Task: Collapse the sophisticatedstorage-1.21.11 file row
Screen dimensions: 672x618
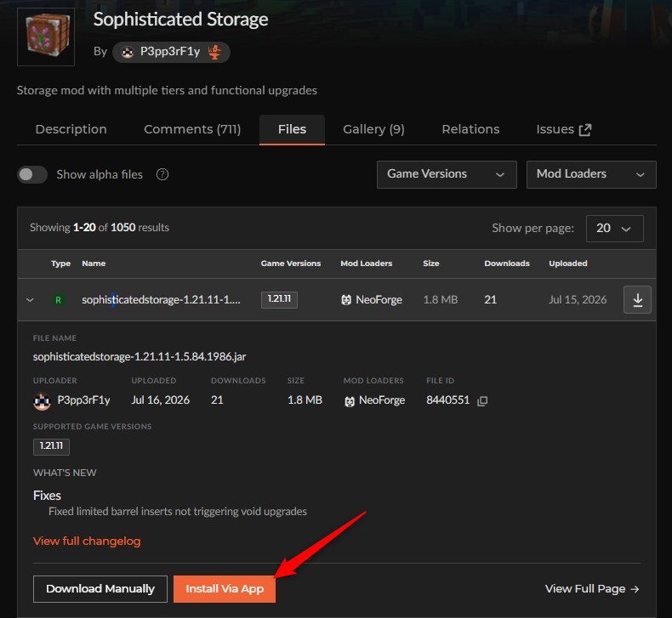Action: pos(30,300)
